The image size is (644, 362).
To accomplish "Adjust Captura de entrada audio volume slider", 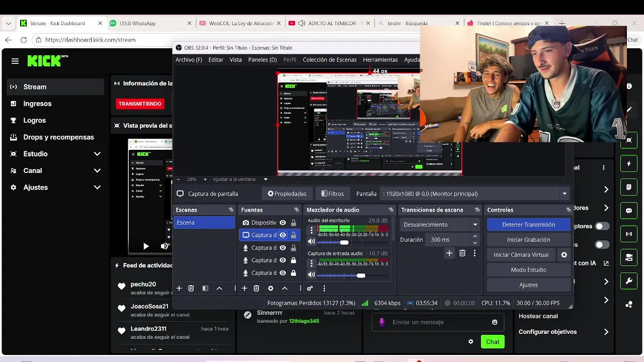I will 361,275.
